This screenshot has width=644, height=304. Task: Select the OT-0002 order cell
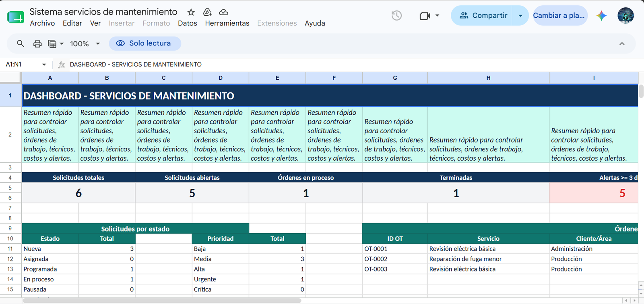pyautogui.click(x=395, y=259)
